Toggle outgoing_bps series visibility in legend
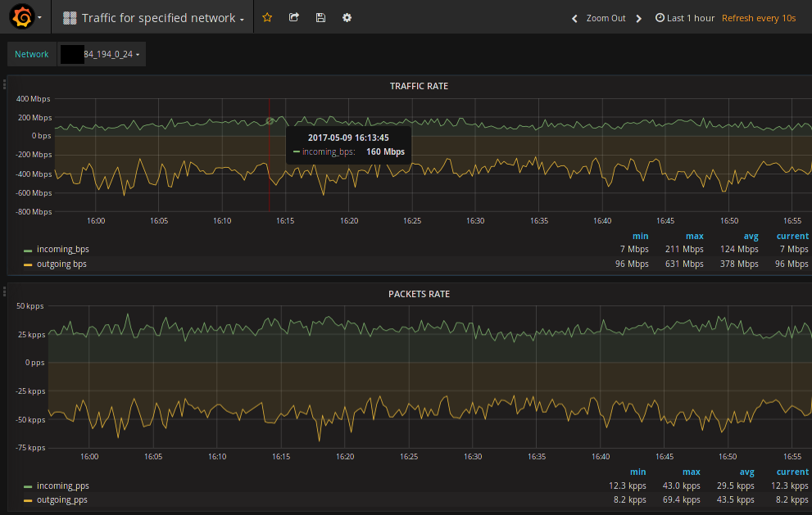812x515 pixels. (61, 264)
